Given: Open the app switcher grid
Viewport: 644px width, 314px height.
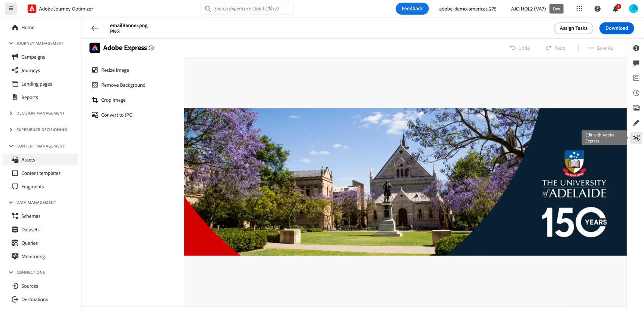Looking at the screenshot, I should [579, 9].
